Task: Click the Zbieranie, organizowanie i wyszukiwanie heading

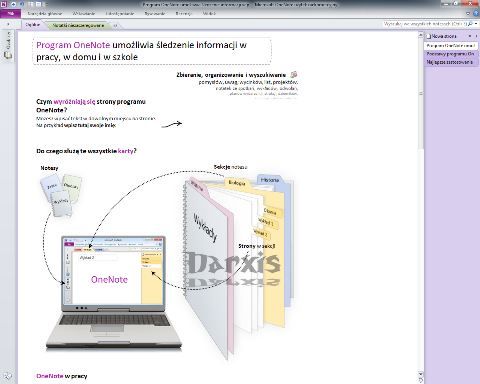Action: click(231, 75)
